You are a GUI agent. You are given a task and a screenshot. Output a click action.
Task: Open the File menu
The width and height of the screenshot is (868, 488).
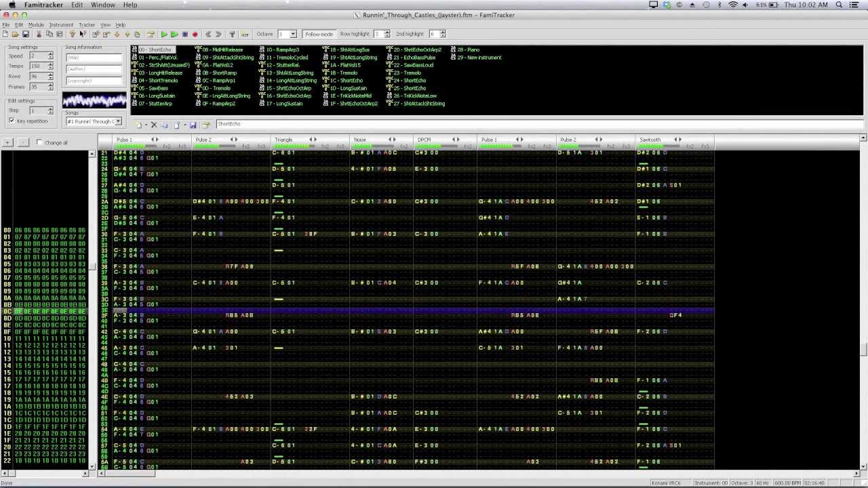5,24
